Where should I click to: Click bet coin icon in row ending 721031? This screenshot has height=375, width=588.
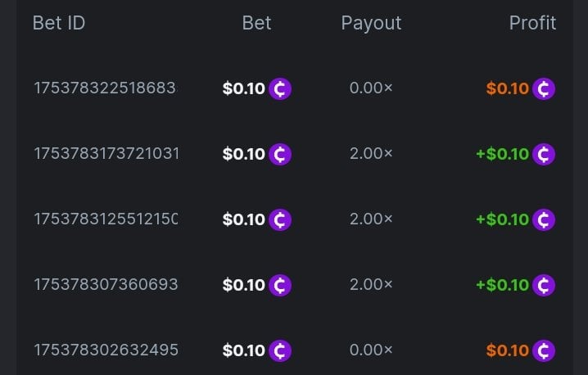pyautogui.click(x=280, y=154)
